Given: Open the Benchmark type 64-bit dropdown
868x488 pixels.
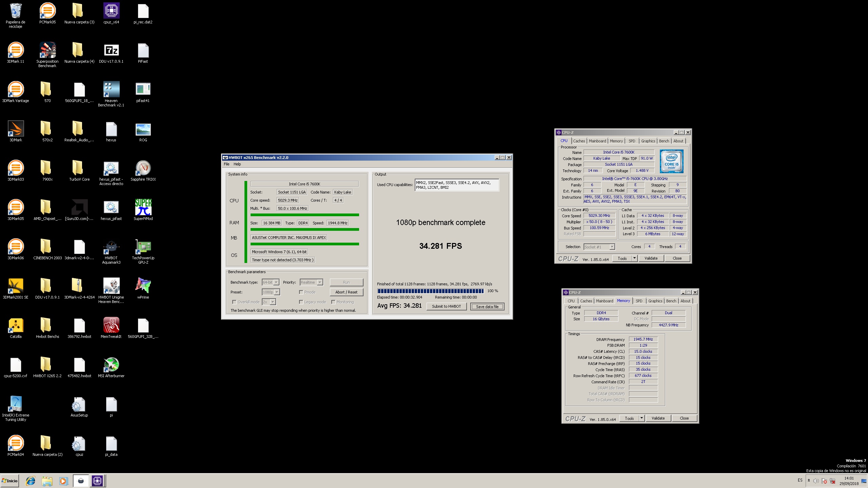Looking at the screenshot, I should click(x=271, y=282).
